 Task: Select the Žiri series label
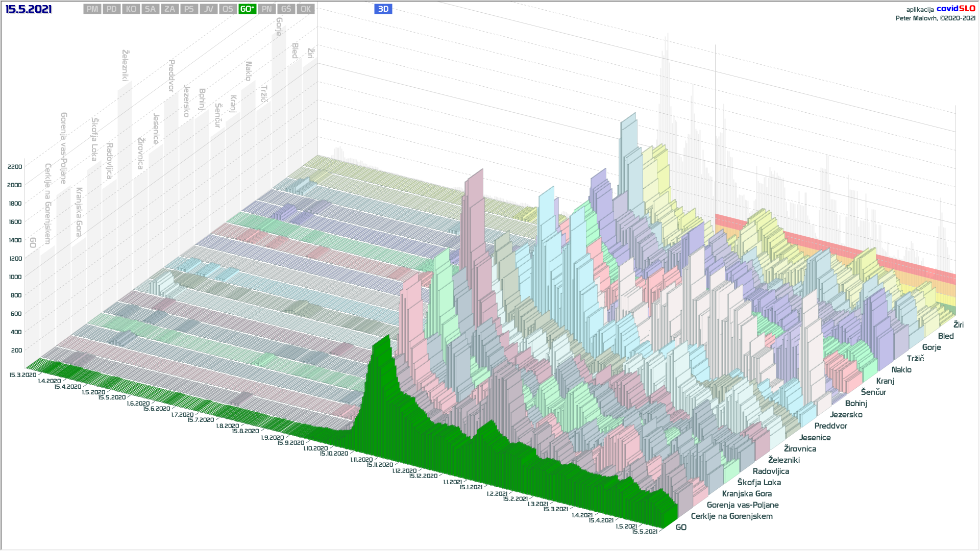959,324
